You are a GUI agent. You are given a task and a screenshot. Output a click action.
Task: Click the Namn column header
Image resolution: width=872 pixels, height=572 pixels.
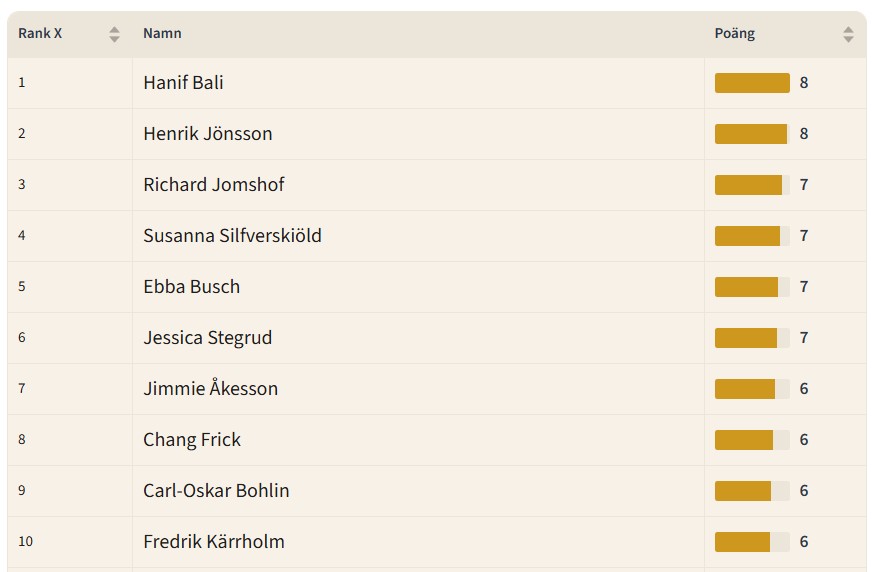click(x=162, y=33)
